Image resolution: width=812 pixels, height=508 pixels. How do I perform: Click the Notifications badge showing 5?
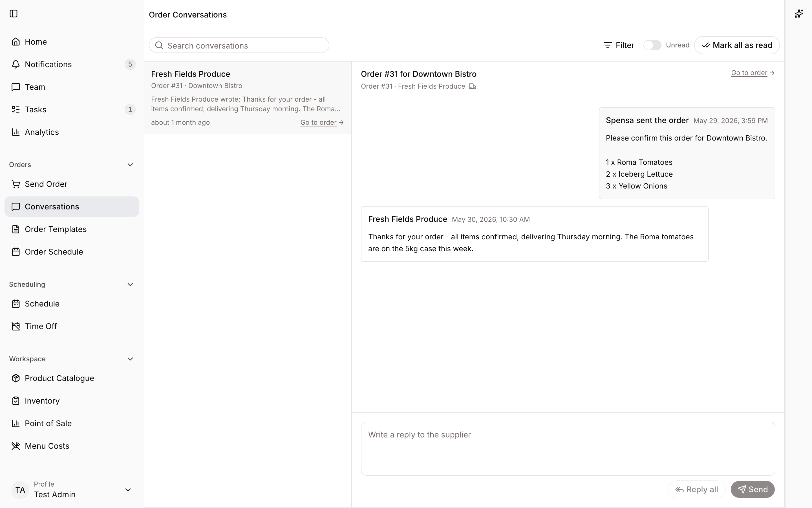click(x=130, y=64)
